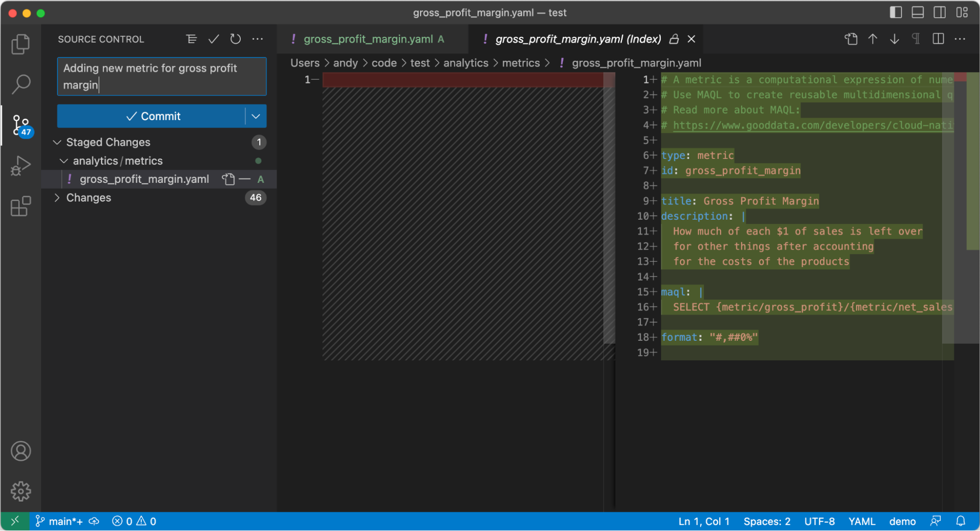Focus the commit message input field

[161, 76]
